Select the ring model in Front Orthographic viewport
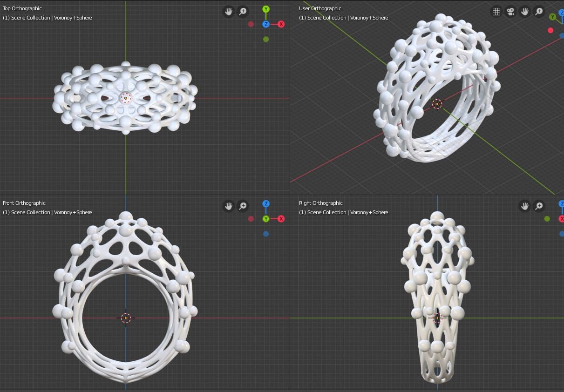 [x=126, y=297]
